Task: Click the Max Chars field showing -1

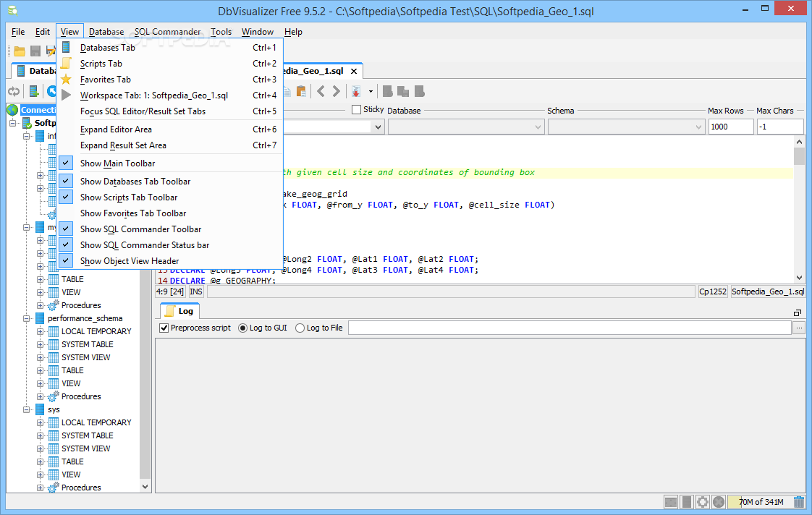Action: (x=780, y=127)
